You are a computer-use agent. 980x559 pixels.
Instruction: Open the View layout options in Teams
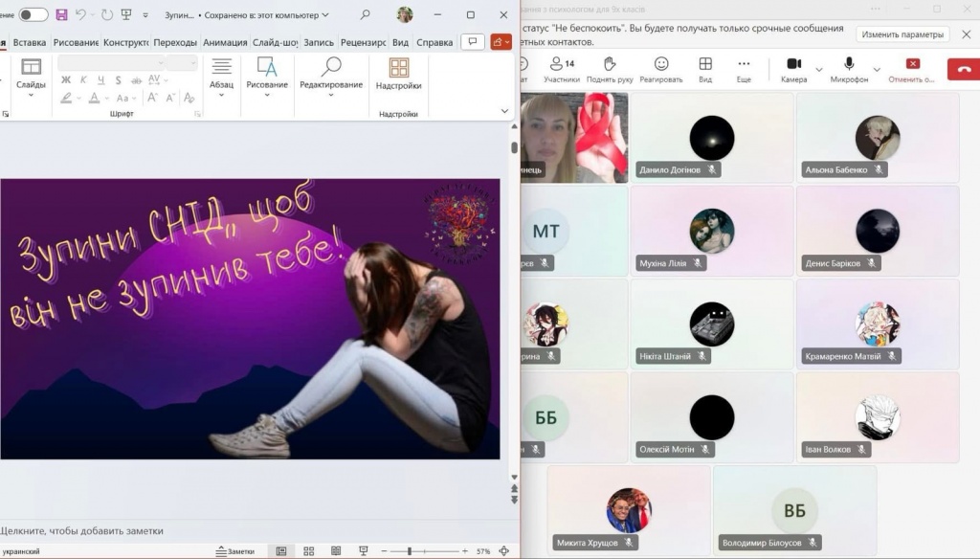[705, 70]
